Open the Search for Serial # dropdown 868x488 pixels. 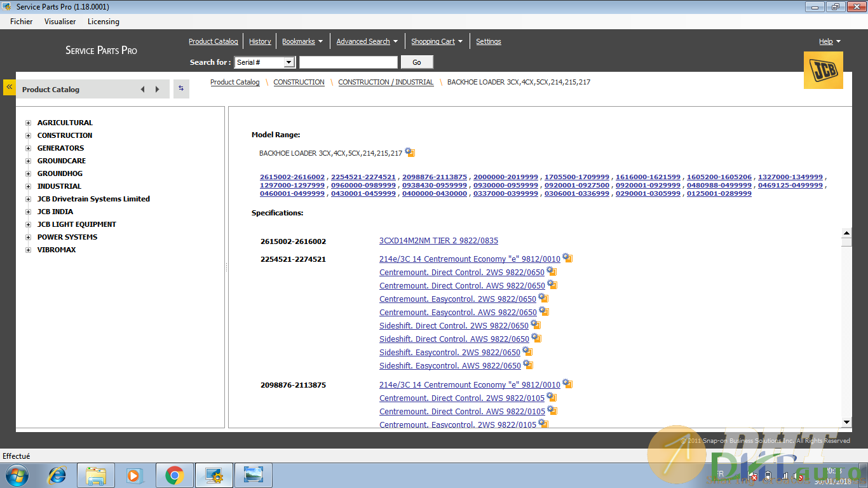pyautogui.click(x=289, y=62)
